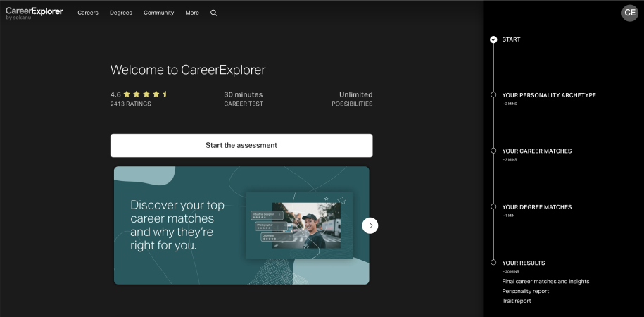Open the CE profile avatar
Image resolution: width=644 pixels, height=317 pixels.
pyautogui.click(x=629, y=13)
